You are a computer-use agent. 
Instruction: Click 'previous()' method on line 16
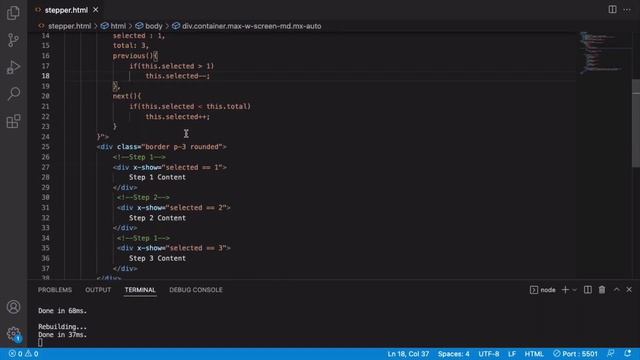[133, 56]
